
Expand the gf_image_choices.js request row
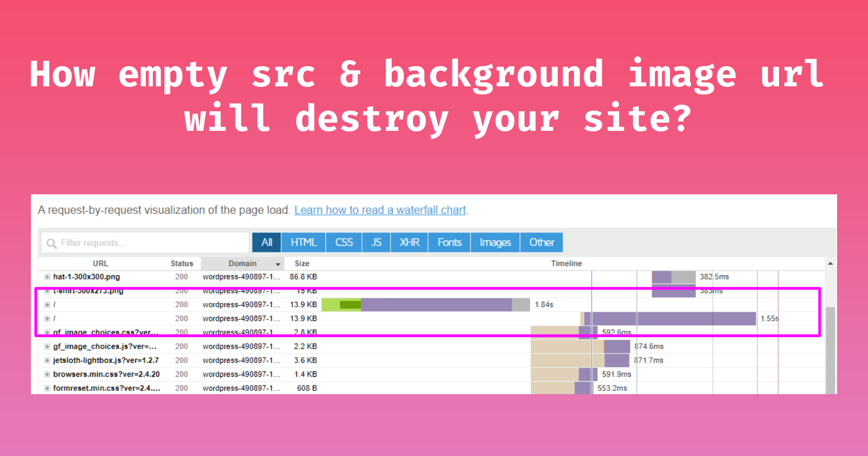47,346
